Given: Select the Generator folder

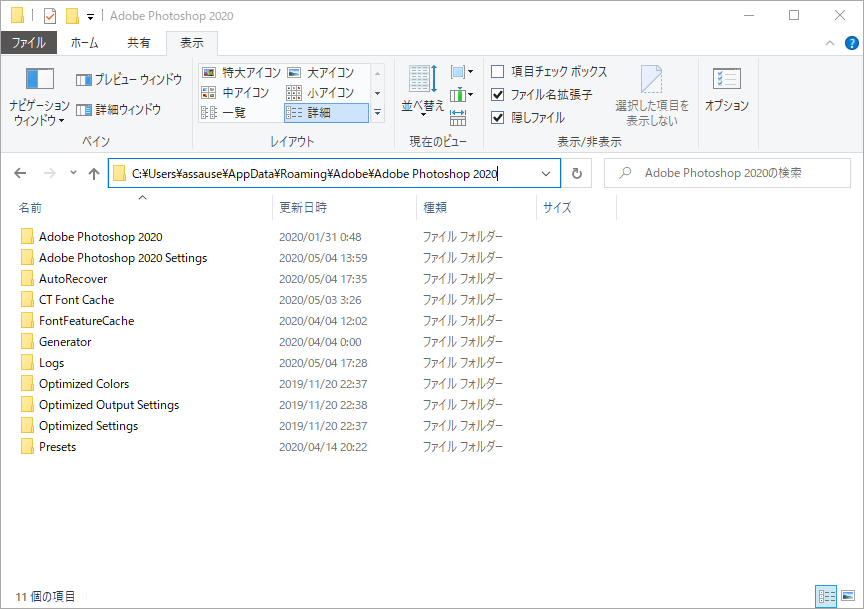Looking at the screenshot, I should [56, 342].
